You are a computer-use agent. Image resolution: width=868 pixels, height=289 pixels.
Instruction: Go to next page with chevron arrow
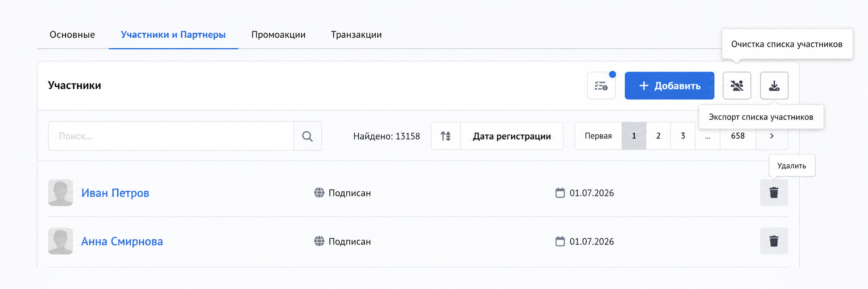point(772,136)
